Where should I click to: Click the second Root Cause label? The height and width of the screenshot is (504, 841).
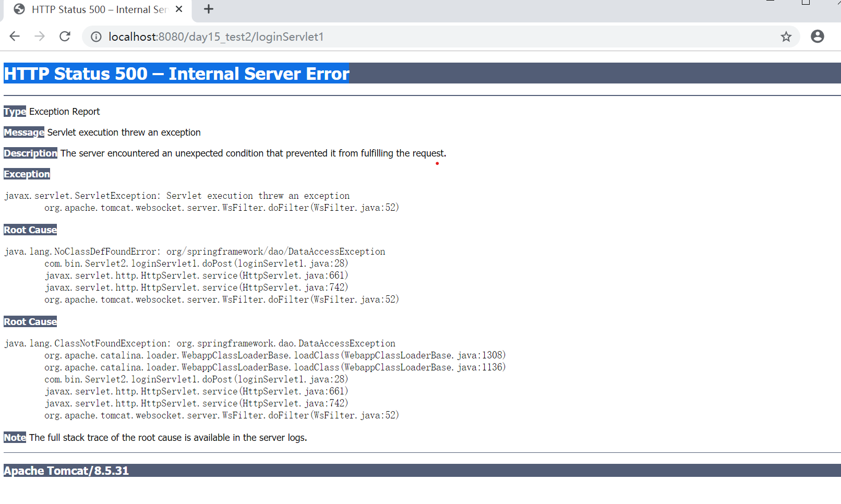click(x=30, y=321)
